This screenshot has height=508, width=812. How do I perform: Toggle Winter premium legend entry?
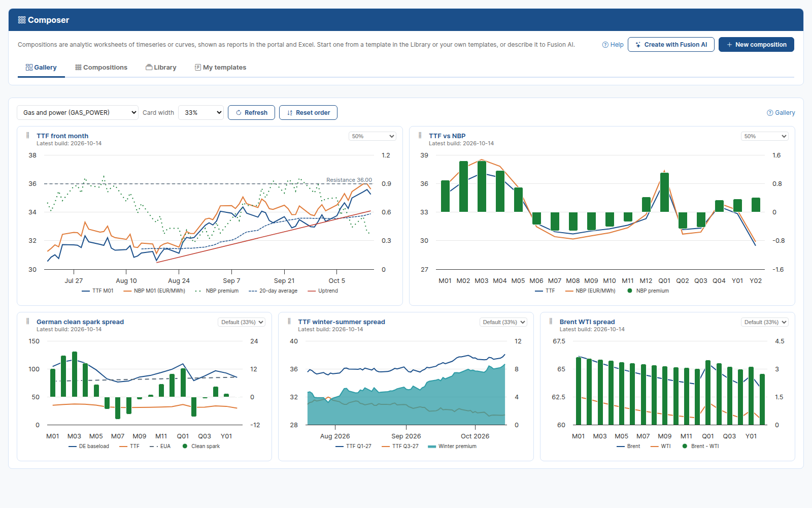click(452, 447)
